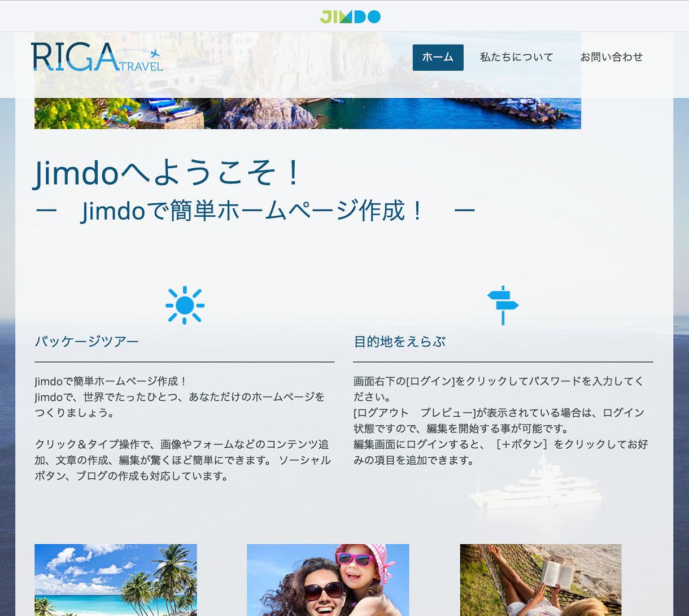Click the airplane icon in RIGA logo
The image size is (689, 616).
tap(155, 54)
